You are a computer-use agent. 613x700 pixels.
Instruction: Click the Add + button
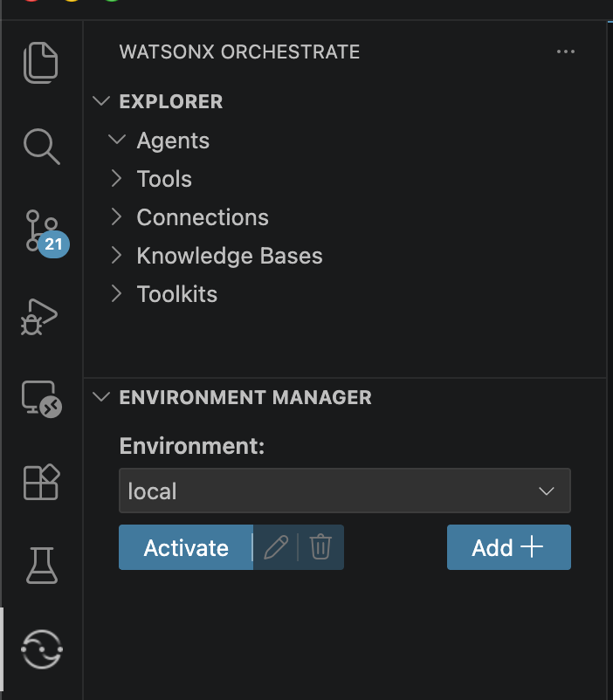(509, 547)
